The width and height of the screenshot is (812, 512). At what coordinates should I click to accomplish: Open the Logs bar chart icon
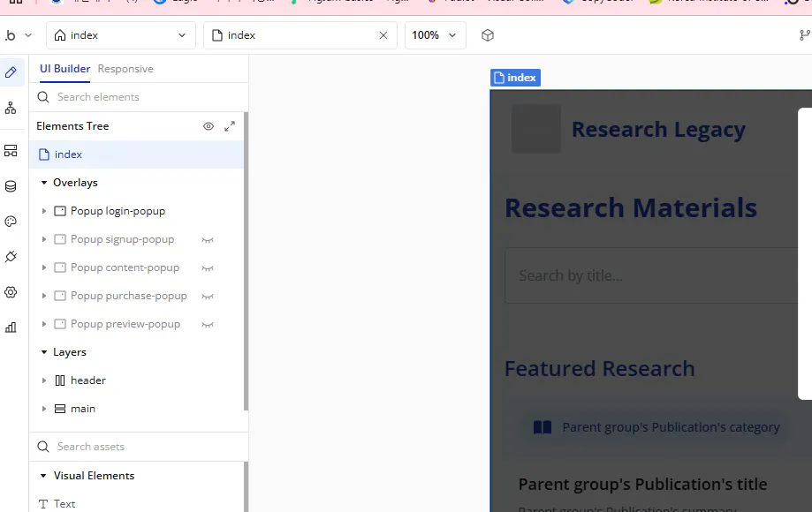click(x=11, y=328)
